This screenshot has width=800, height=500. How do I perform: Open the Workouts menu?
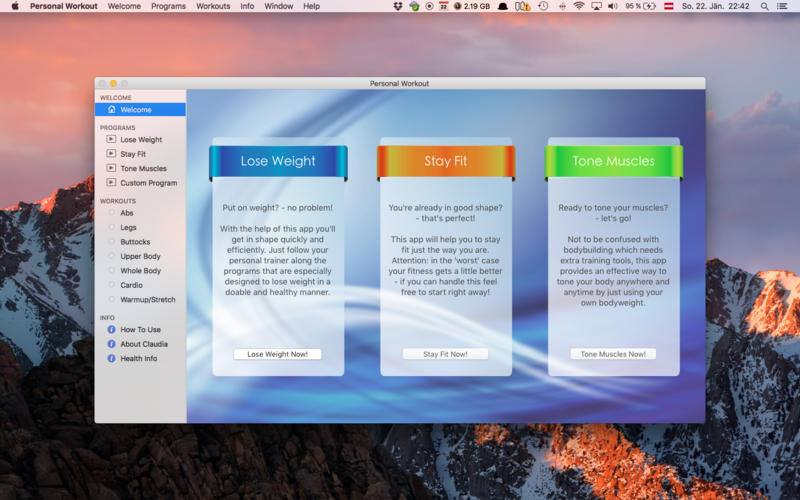click(x=213, y=6)
